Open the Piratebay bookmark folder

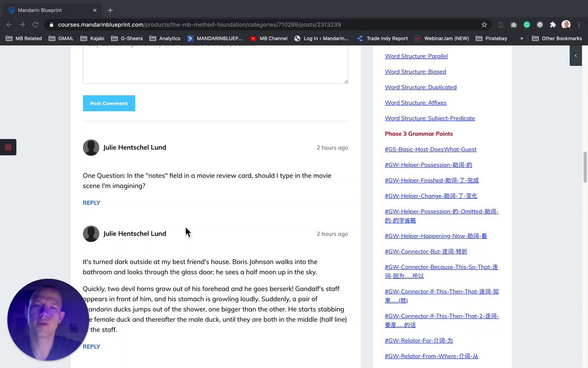pyautogui.click(x=492, y=38)
